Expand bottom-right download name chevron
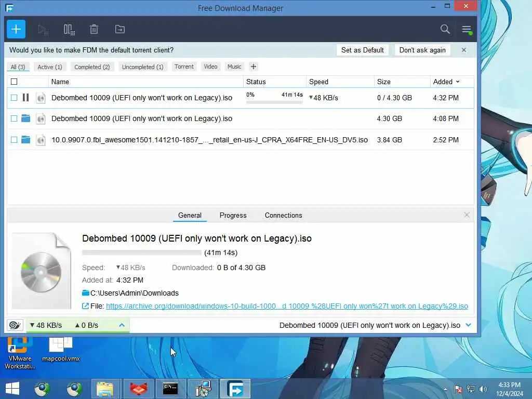 click(x=469, y=325)
